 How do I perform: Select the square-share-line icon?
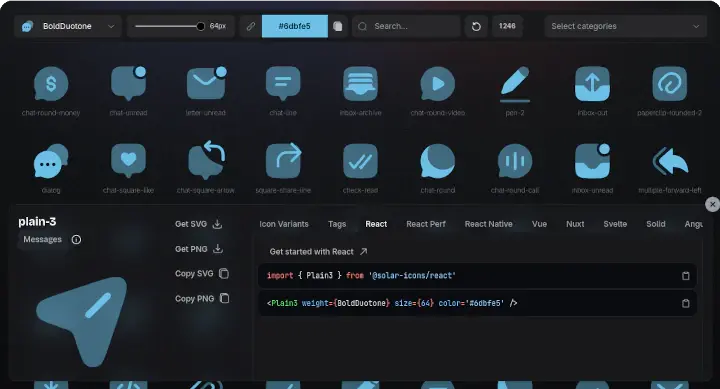(x=284, y=161)
